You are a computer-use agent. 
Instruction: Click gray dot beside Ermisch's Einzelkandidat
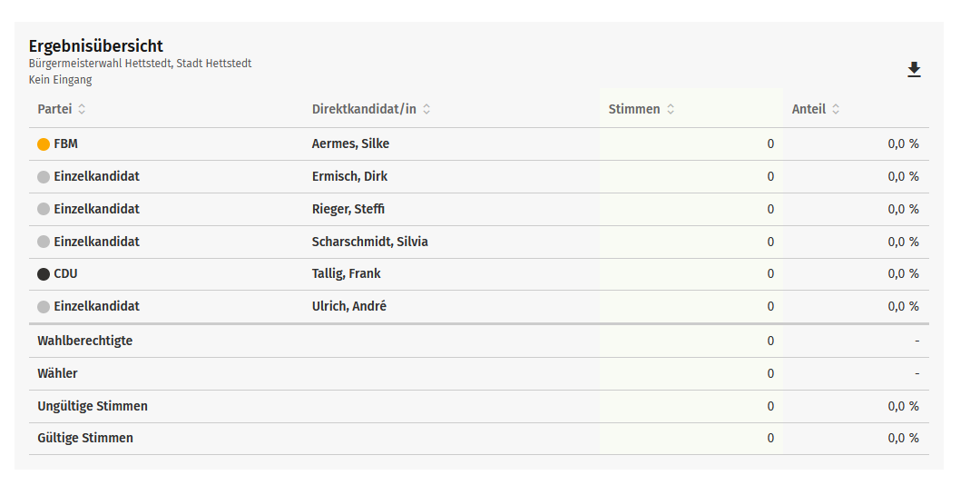[44, 177]
